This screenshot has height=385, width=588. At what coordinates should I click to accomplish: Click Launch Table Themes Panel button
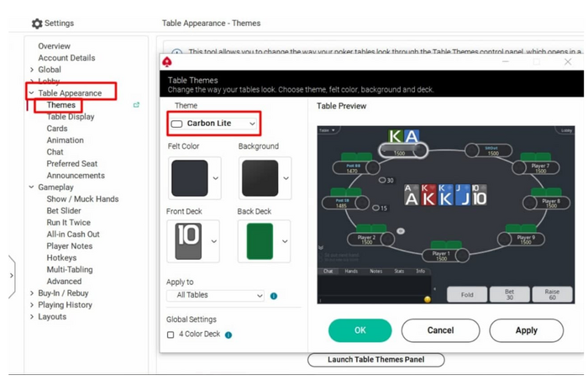376,360
